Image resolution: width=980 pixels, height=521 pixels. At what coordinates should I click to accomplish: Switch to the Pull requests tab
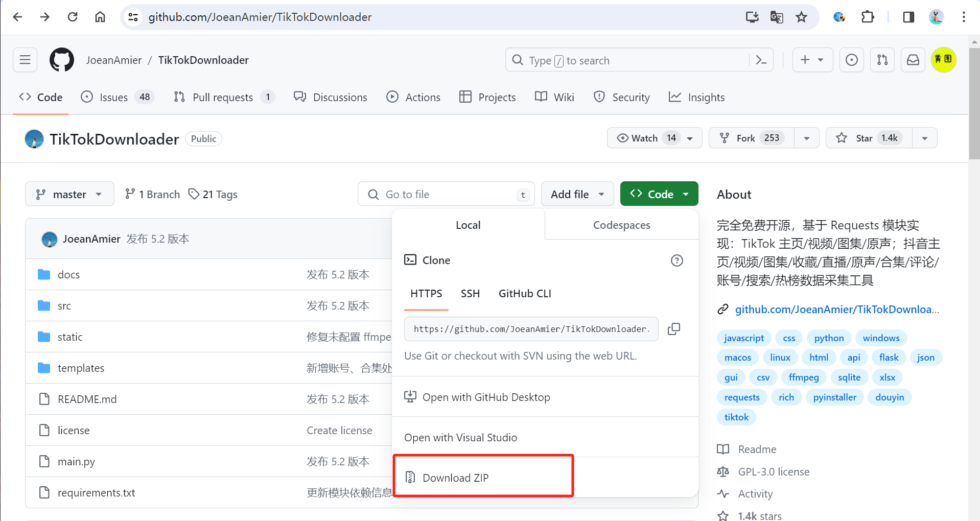point(224,97)
